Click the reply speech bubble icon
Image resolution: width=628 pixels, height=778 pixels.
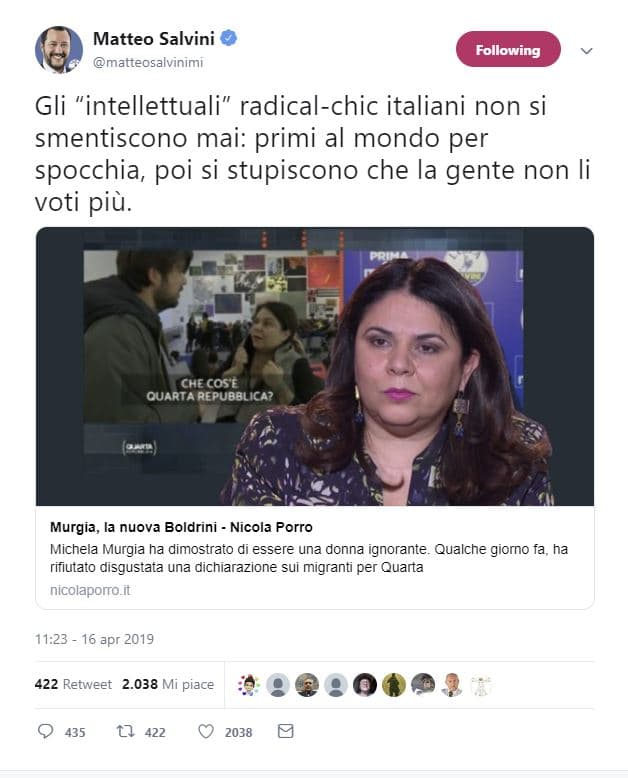(x=46, y=731)
